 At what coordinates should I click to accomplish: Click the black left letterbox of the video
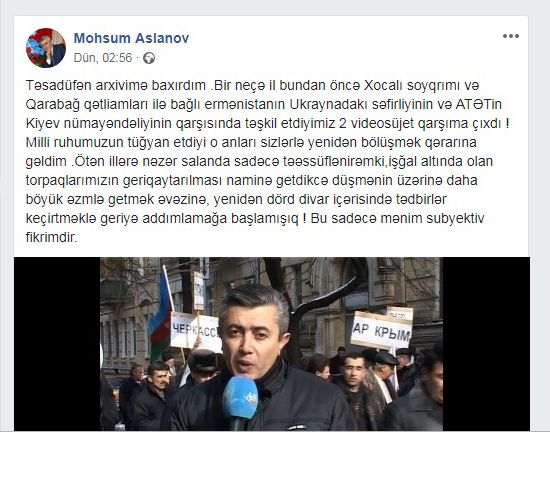click(57, 344)
